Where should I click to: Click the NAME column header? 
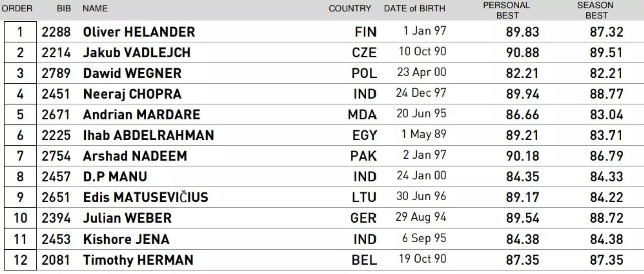(x=95, y=9)
